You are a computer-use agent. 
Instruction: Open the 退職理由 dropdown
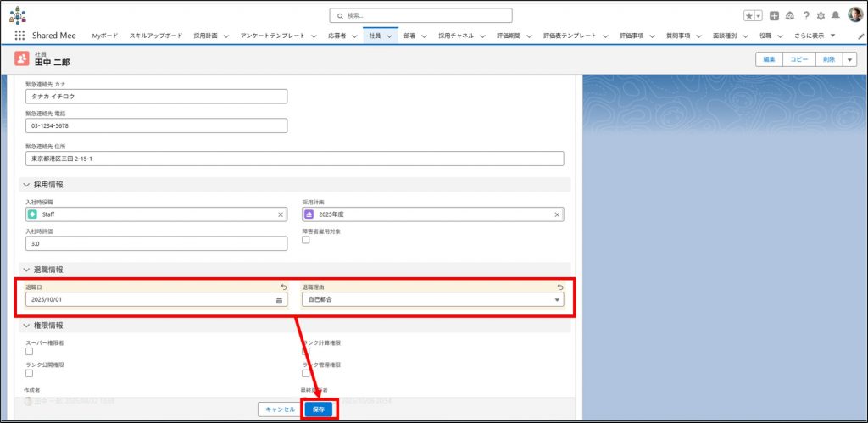432,299
